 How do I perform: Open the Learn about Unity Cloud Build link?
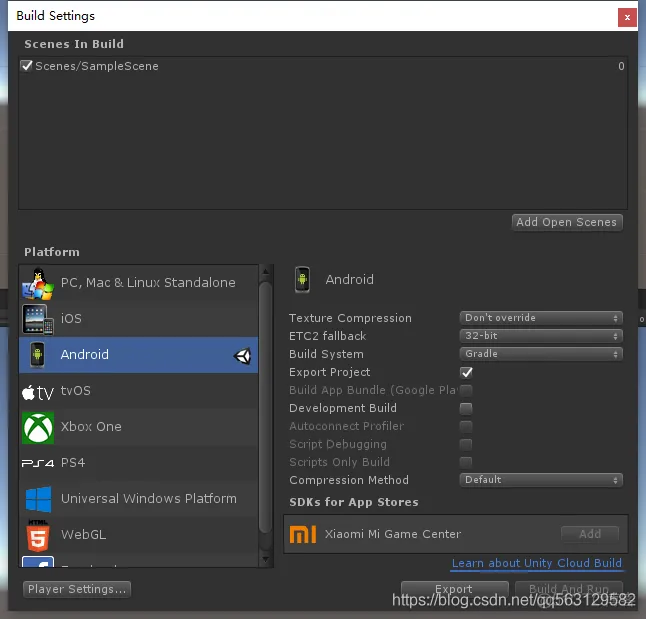(x=537, y=563)
